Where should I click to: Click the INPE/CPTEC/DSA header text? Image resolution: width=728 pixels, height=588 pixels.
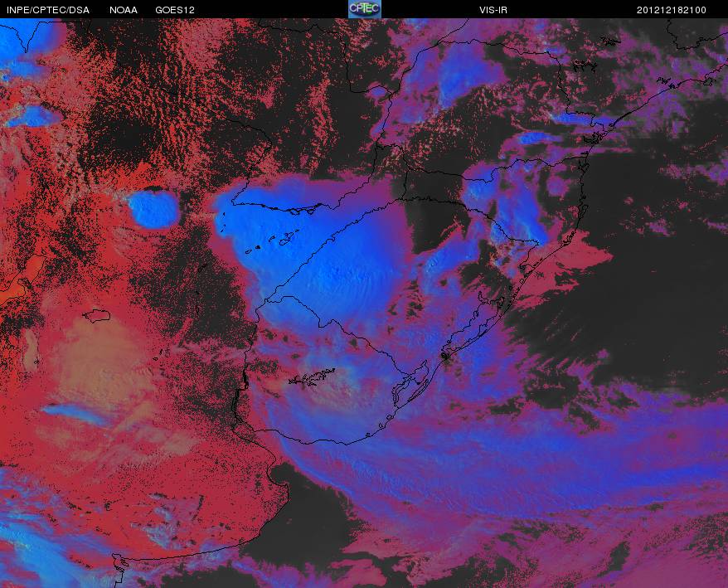click(48, 10)
